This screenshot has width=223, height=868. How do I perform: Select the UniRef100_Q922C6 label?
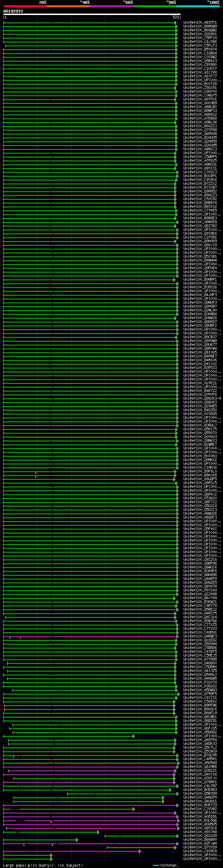(x=200, y=560)
